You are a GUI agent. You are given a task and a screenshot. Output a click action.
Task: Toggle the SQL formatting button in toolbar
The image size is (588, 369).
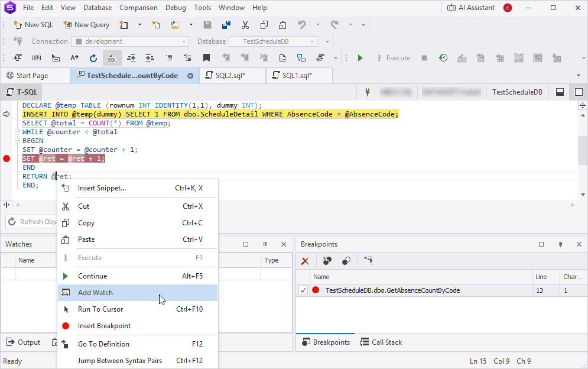pos(112,58)
